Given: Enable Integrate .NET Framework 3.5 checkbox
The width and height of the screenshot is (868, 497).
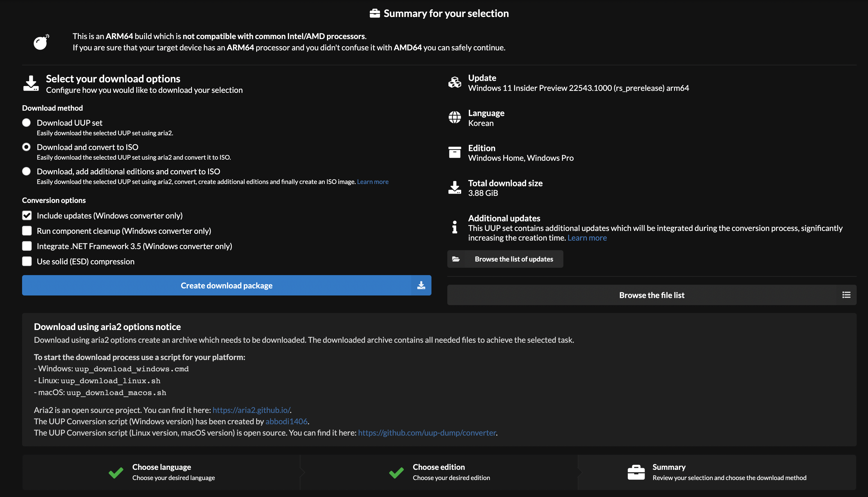Looking at the screenshot, I should click(x=27, y=246).
